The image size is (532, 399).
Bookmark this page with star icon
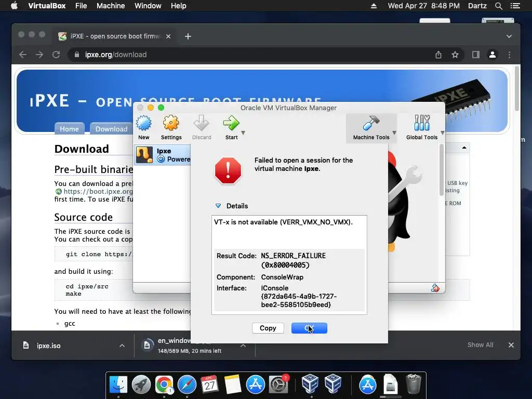[455, 55]
